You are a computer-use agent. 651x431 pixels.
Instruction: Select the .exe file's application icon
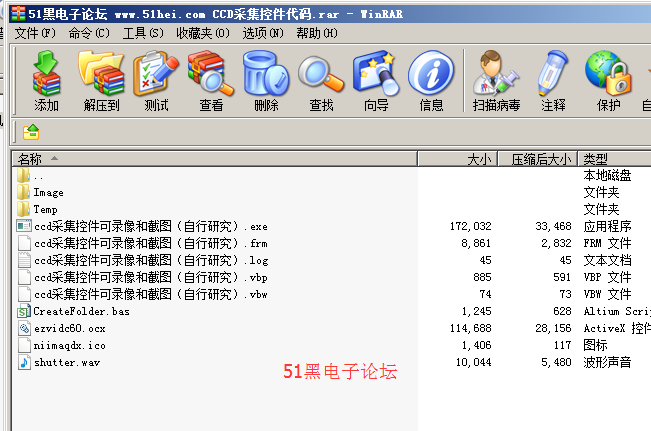[24, 226]
